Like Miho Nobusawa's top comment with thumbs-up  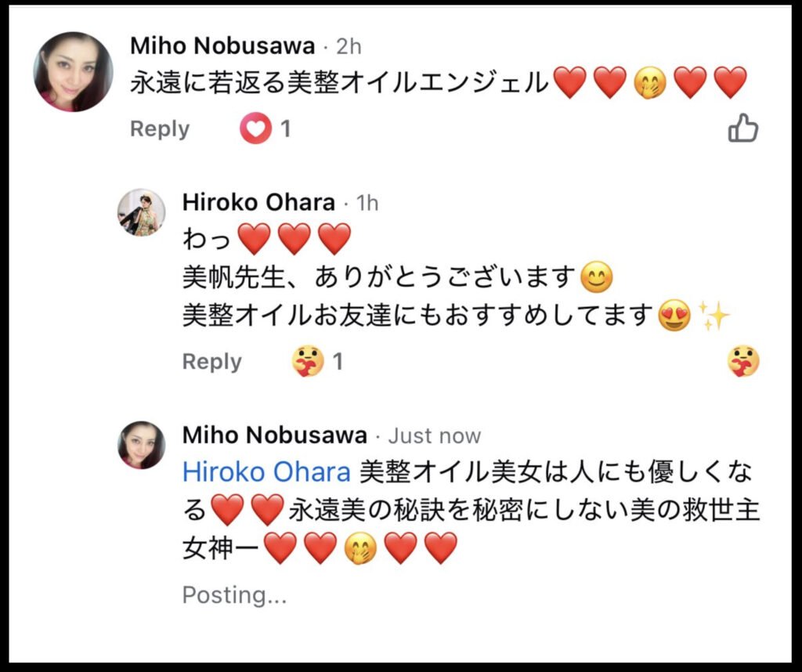742,128
